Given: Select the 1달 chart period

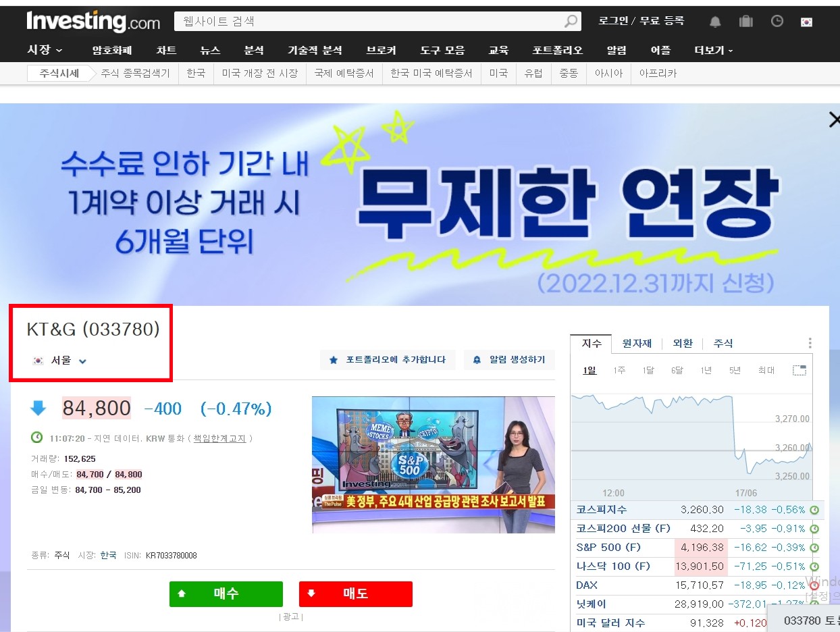Looking at the screenshot, I should click(x=648, y=370).
